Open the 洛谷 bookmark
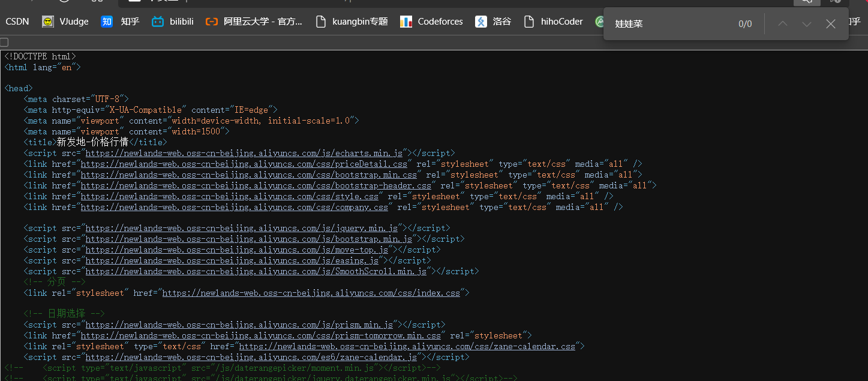Screen dimensions: 868x381 493,22
